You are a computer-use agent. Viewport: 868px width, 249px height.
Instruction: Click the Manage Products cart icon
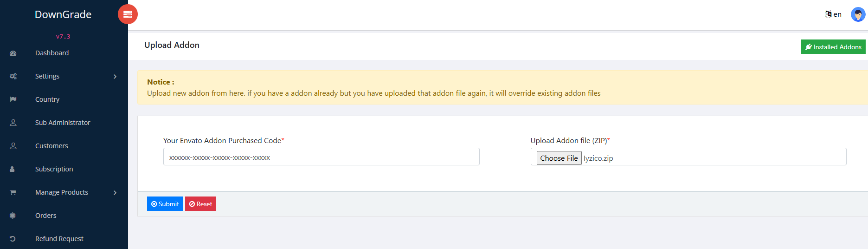[x=13, y=192]
